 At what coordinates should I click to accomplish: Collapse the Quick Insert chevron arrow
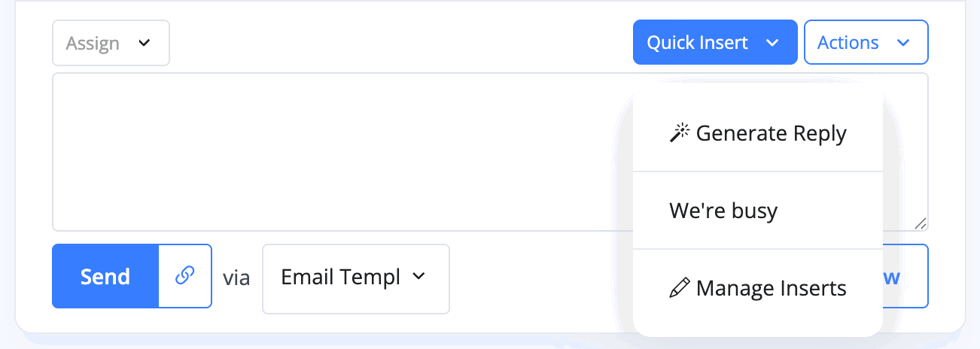[x=772, y=43]
